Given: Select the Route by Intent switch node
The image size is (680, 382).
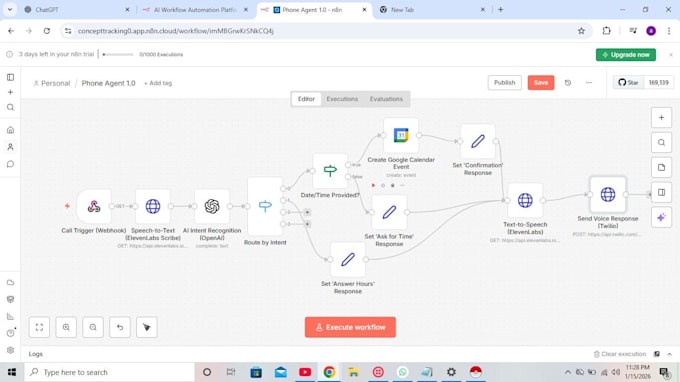Looking at the screenshot, I should click(265, 206).
